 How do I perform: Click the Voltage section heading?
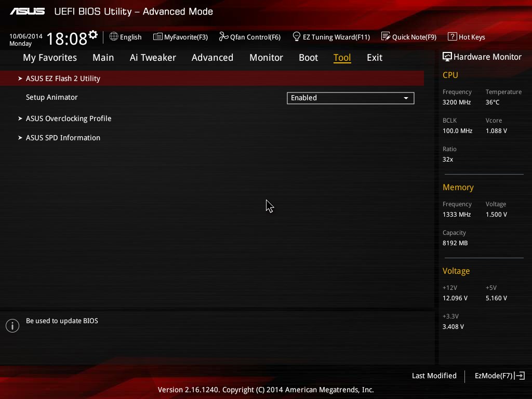tap(456, 271)
